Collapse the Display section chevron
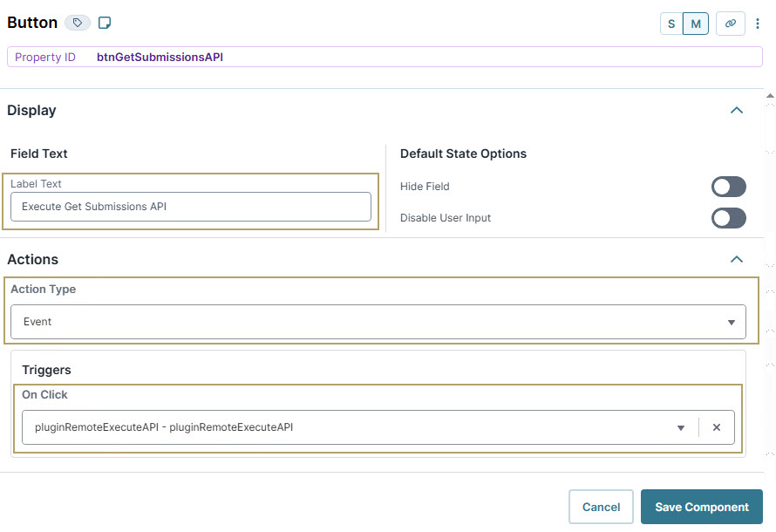Image resolution: width=776 pixels, height=532 pixels. [737, 111]
